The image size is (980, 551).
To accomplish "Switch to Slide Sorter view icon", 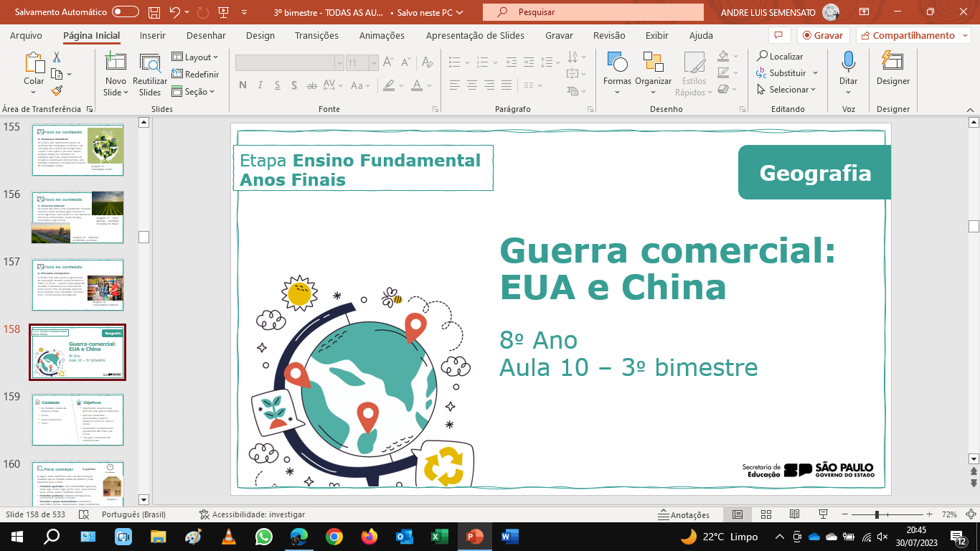I will click(765, 514).
